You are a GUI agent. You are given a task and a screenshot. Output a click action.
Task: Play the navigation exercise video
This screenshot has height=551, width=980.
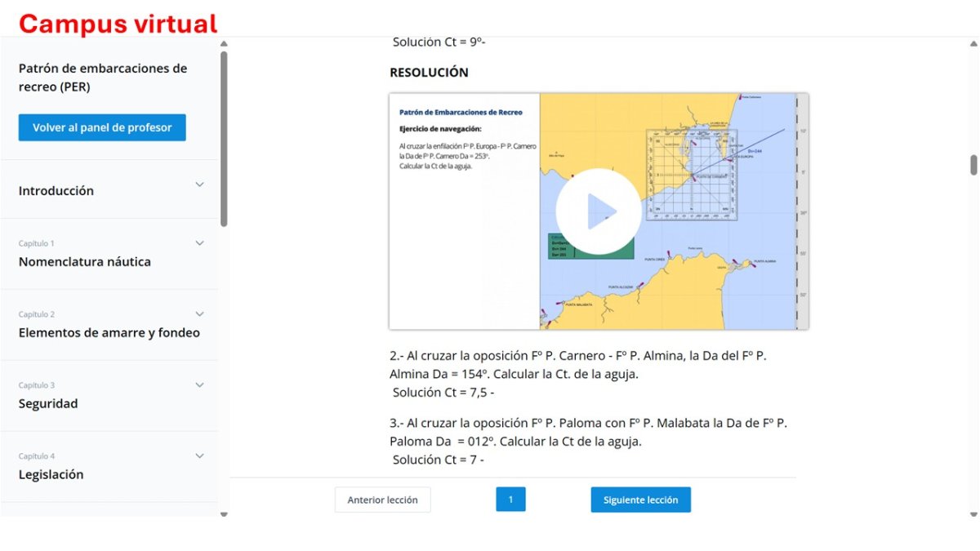tap(599, 211)
